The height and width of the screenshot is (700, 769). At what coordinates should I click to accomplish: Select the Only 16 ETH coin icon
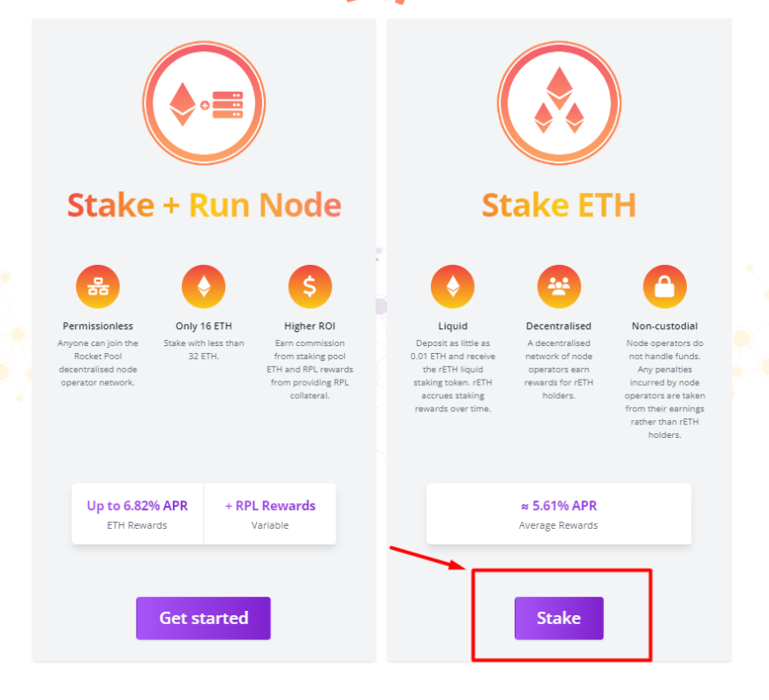tap(203, 285)
